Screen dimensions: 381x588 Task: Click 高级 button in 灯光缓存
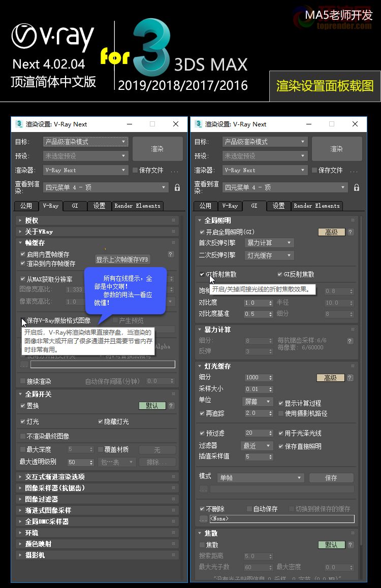click(x=331, y=378)
